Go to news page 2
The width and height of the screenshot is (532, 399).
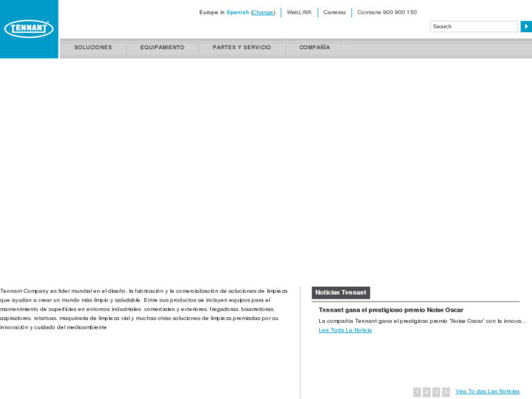pos(427,392)
